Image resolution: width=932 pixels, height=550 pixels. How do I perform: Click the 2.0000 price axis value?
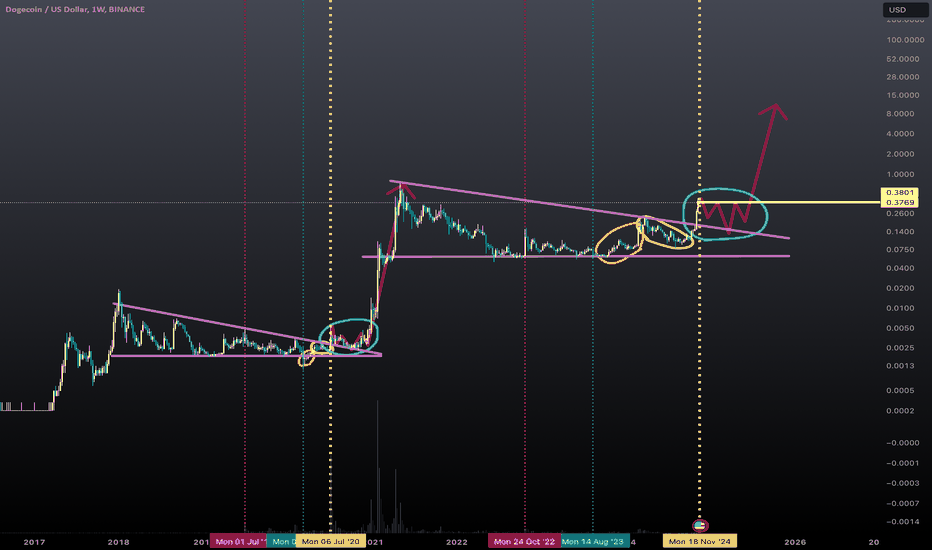tap(900, 154)
